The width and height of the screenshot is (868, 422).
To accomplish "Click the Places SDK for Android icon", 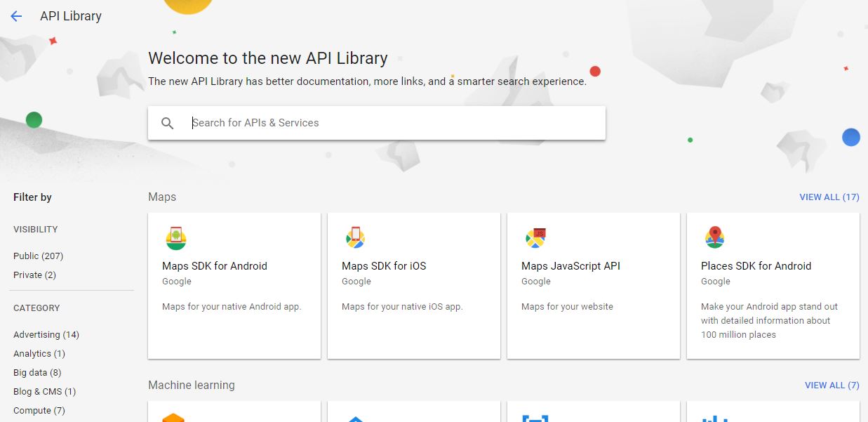I will tap(714, 238).
